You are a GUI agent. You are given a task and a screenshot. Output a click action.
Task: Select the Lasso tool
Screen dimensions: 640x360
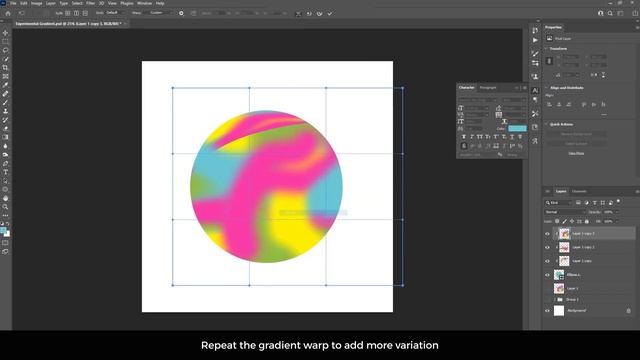tap(5, 50)
